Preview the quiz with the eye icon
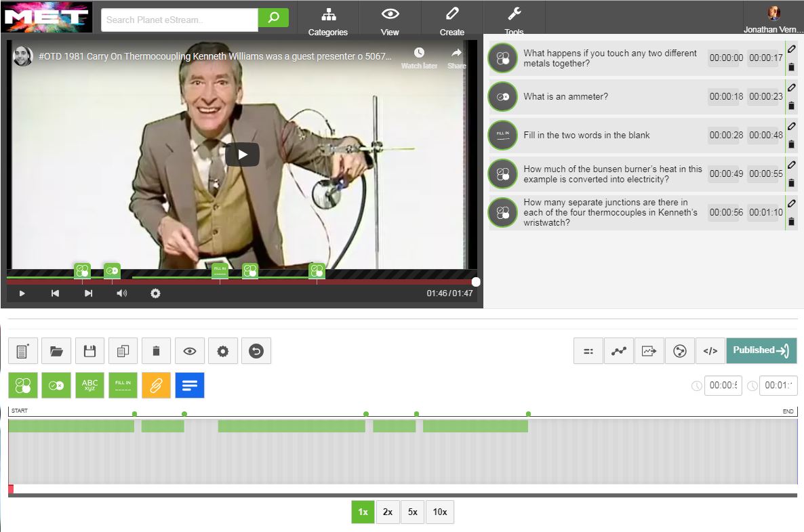This screenshot has width=804, height=532. pyautogui.click(x=190, y=351)
